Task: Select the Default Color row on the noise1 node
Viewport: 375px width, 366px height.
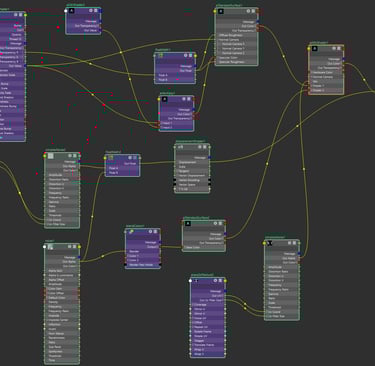Action: pos(62,298)
